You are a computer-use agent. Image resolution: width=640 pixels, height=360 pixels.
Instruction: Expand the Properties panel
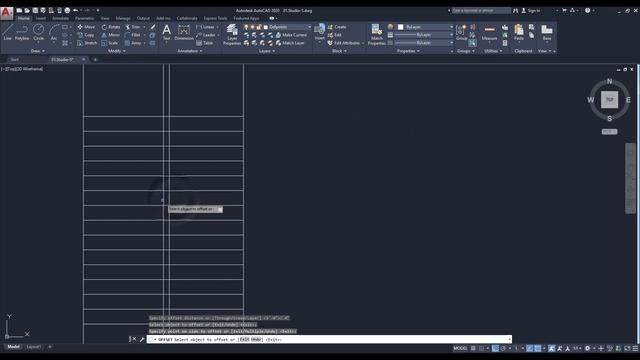tap(408, 51)
